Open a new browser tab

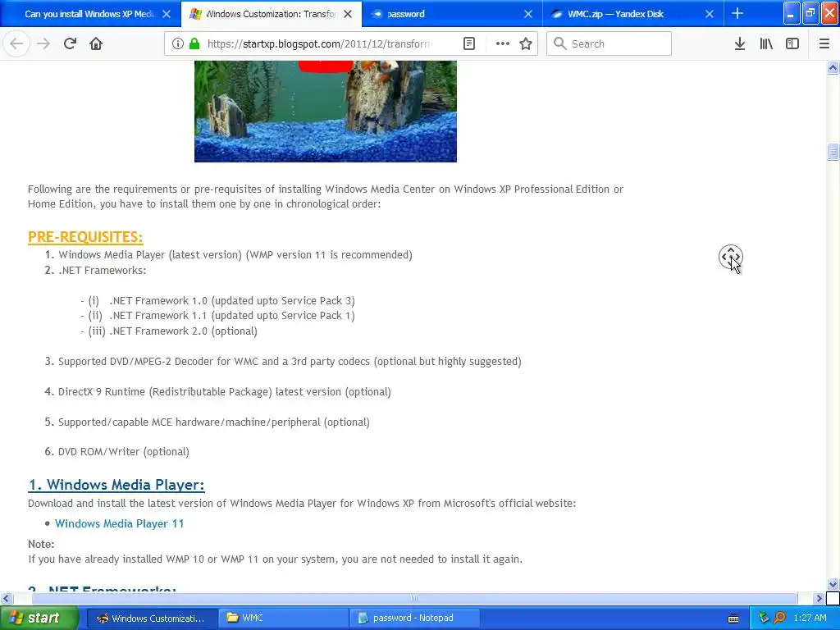point(737,13)
